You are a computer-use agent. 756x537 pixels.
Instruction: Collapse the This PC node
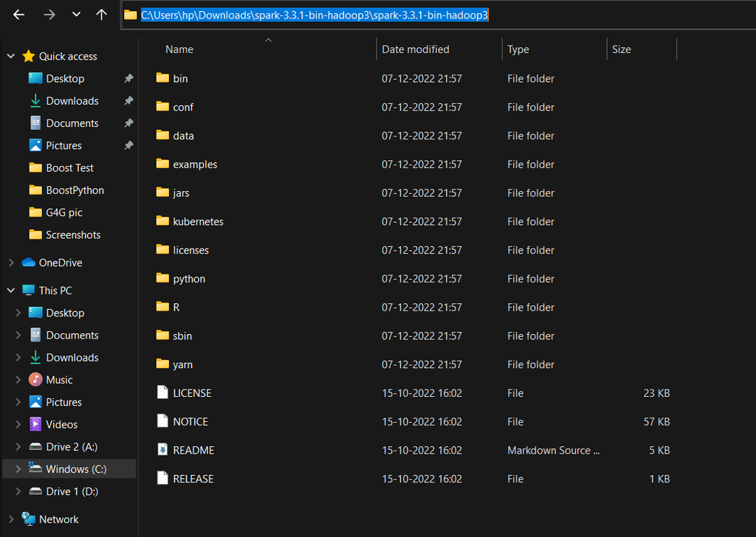click(x=11, y=291)
